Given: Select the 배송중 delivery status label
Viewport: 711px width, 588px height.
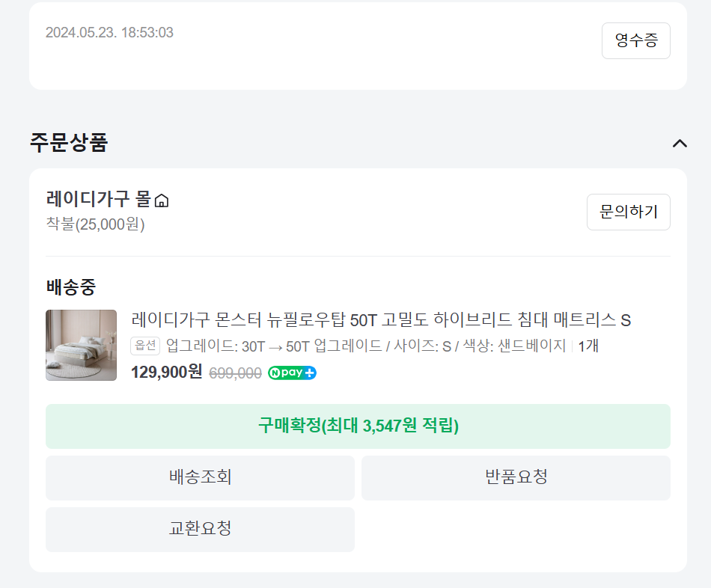Looking at the screenshot, I should pos(71,287).
